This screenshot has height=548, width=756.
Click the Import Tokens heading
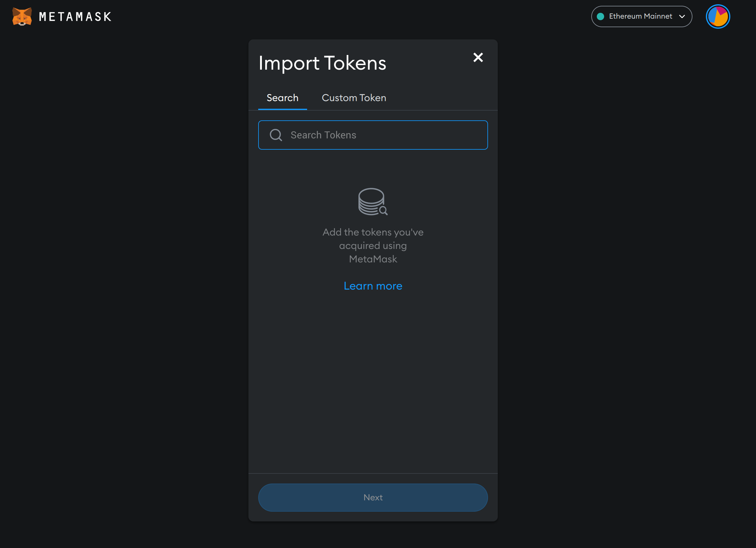click(x=322, y=63)
